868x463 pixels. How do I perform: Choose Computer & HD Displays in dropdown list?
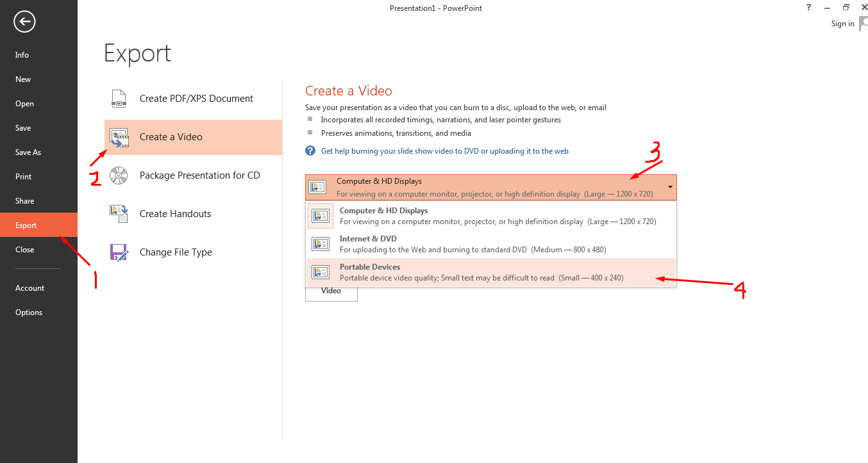[x=491, y=216]
